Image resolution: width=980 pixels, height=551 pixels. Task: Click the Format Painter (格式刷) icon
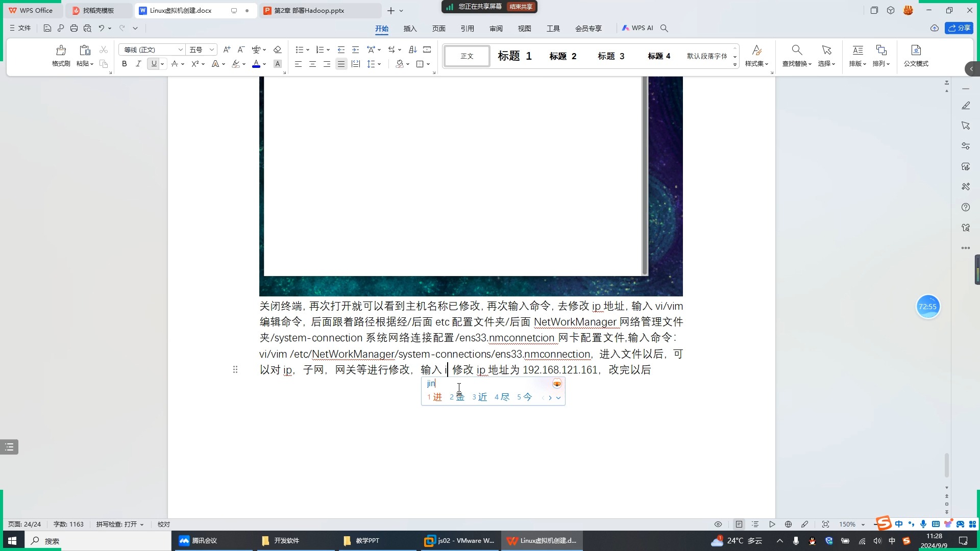point(61,51)
